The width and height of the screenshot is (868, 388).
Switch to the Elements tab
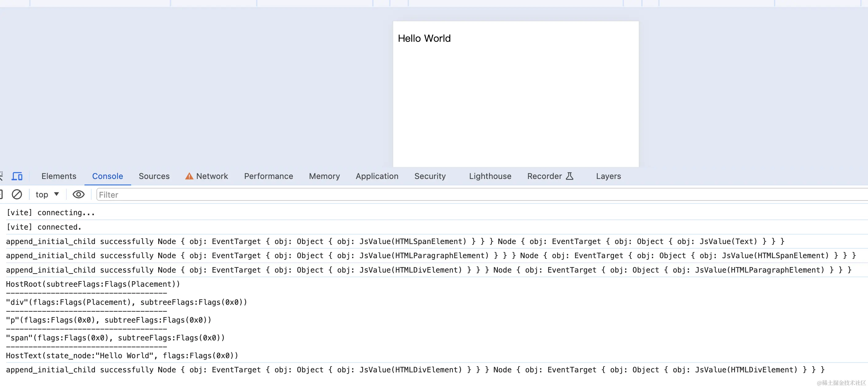[x=59, y=176]
